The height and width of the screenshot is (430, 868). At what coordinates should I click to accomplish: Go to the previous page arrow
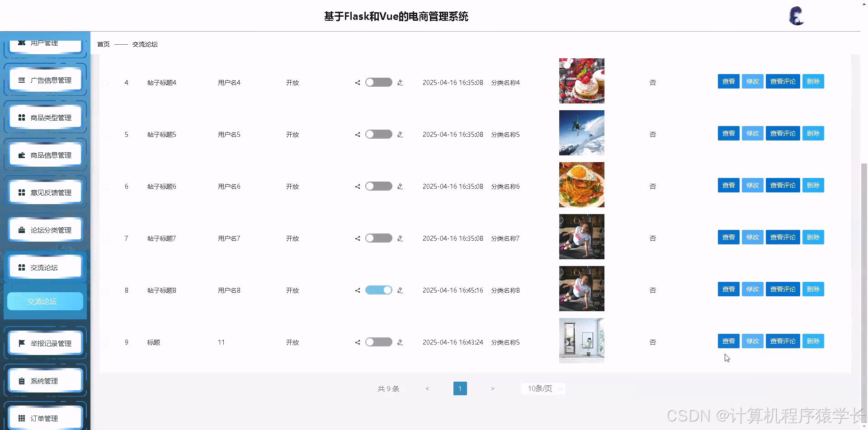(x=427, y=388)
